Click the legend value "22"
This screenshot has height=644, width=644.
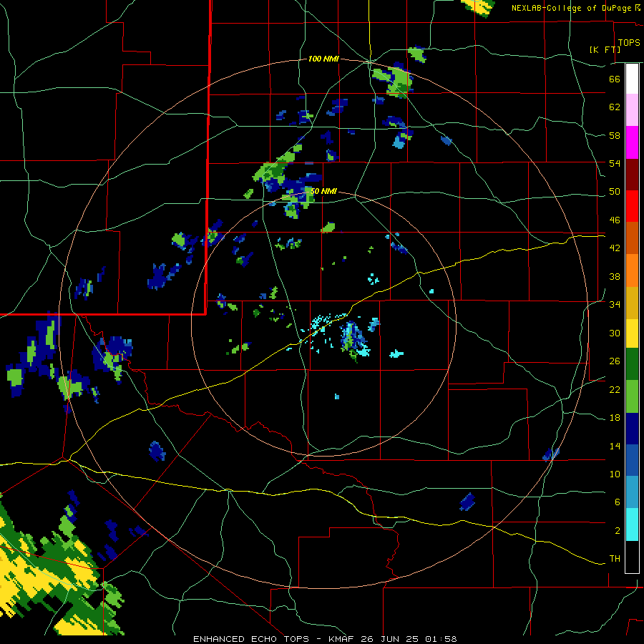pos(615,389)
